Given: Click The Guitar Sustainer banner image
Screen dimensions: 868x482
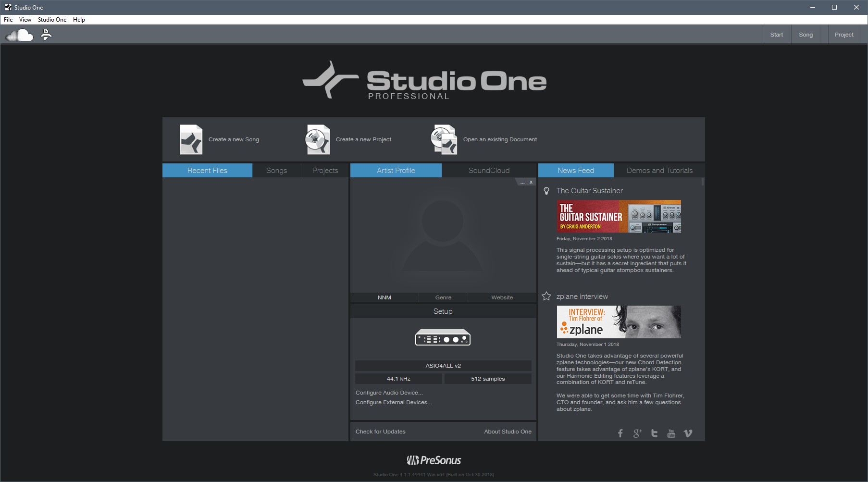Looking at the screenshot, I should click(619, 216).
